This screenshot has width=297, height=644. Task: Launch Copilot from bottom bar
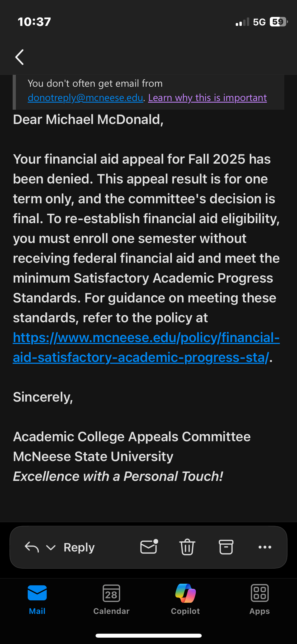185,599
